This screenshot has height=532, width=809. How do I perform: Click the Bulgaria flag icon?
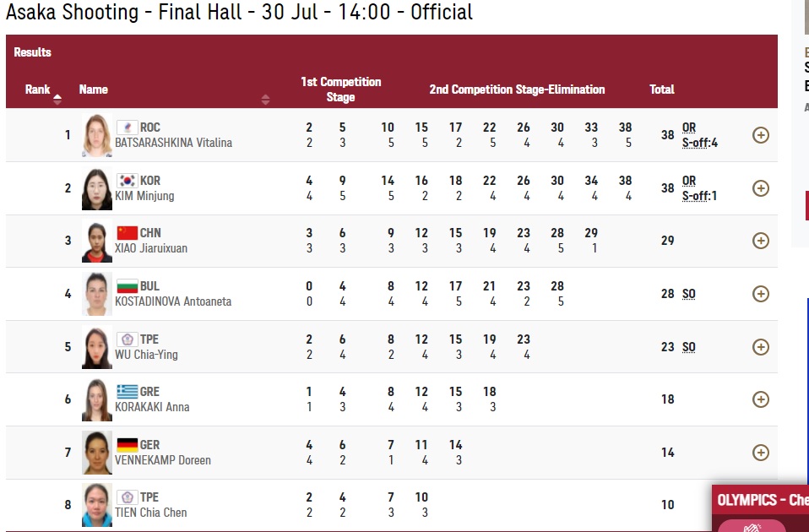tap(127, 286)
